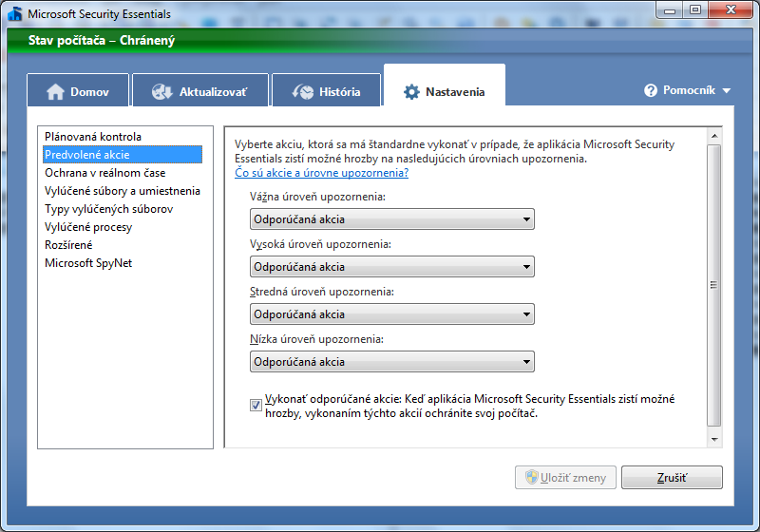The width and height of the screenshot is (760, 532).
Task: Toggle the Vykonať odporúčané akcie checkbox
Action: 256,406
